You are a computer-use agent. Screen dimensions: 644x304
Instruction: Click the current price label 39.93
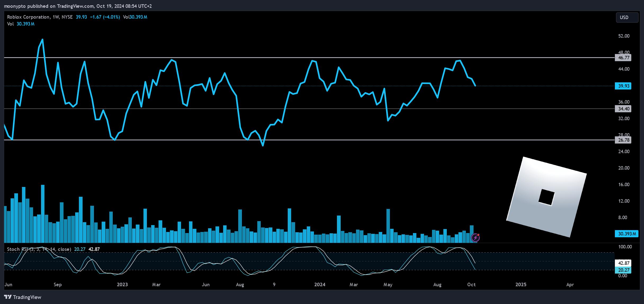tap(623, 86)
